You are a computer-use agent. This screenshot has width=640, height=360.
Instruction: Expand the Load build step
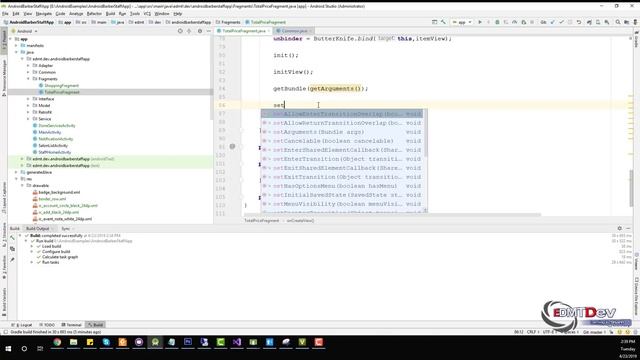pyautogui.click(x=32, y=247)
